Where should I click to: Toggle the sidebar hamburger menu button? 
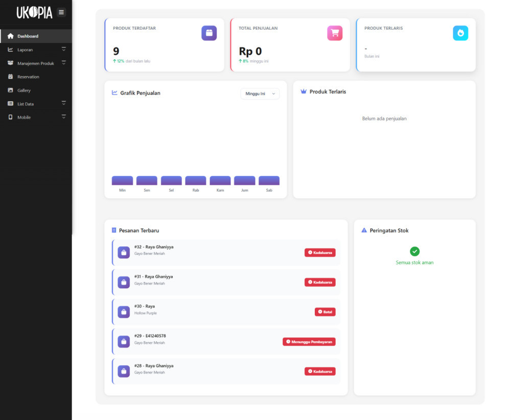(61, 12)
